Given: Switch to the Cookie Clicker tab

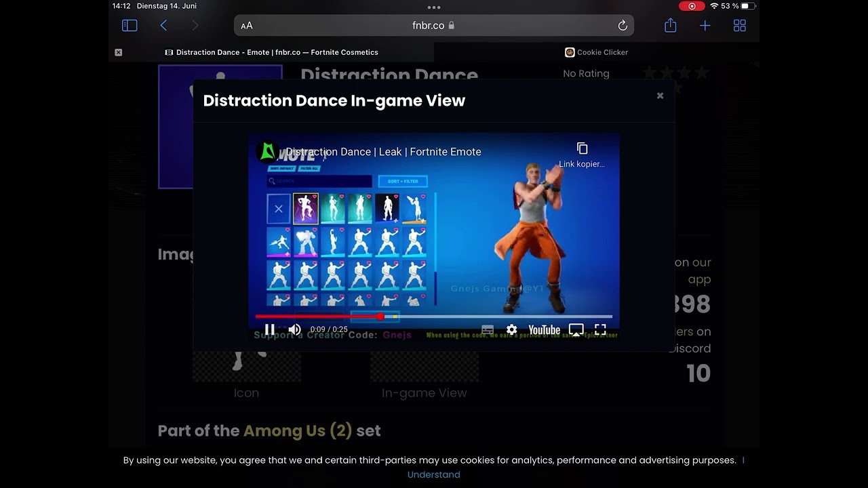Looking at the screenshot, I should pyautogui.click(x=597, y=52).
